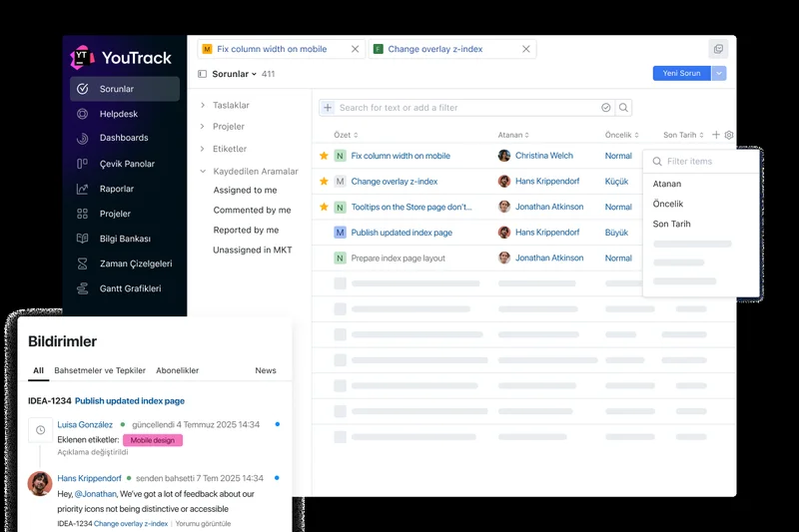Click the magnifier search button

click(x=623, y=108)
